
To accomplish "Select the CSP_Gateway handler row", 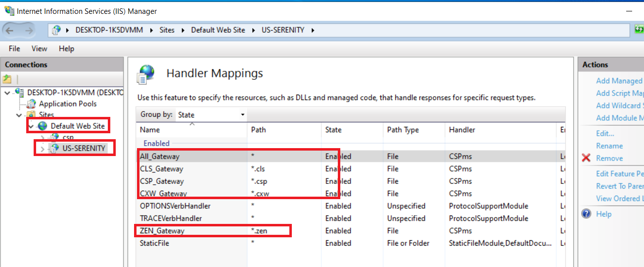I will point(351,181).
